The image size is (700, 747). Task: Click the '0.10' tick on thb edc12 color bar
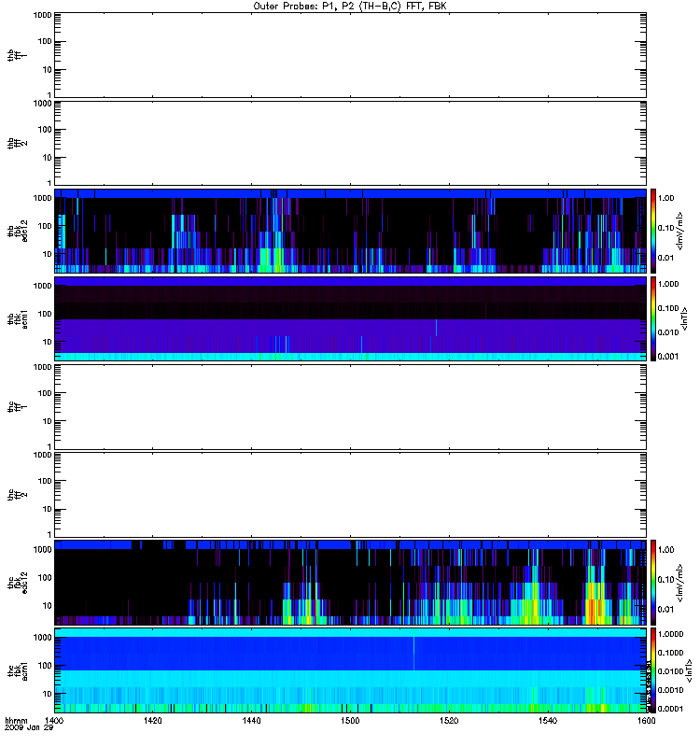click(x=665, y=228)
